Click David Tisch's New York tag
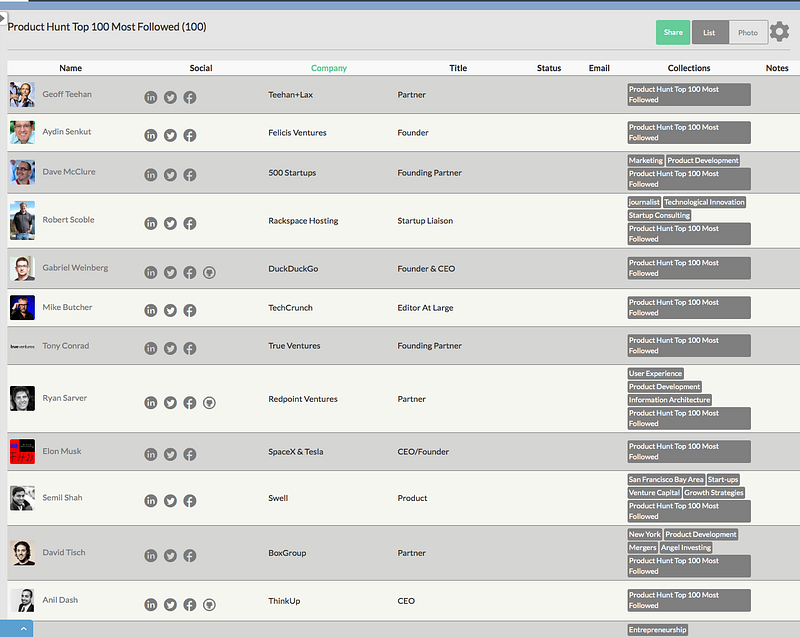Viewport: 800px width, 637px height. click(644, 535)
